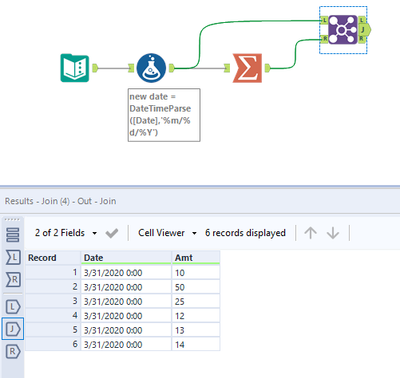Select the Text Input tool on canvas
Image resolution: width=400 pixels, height=378 pixels.
75,68
